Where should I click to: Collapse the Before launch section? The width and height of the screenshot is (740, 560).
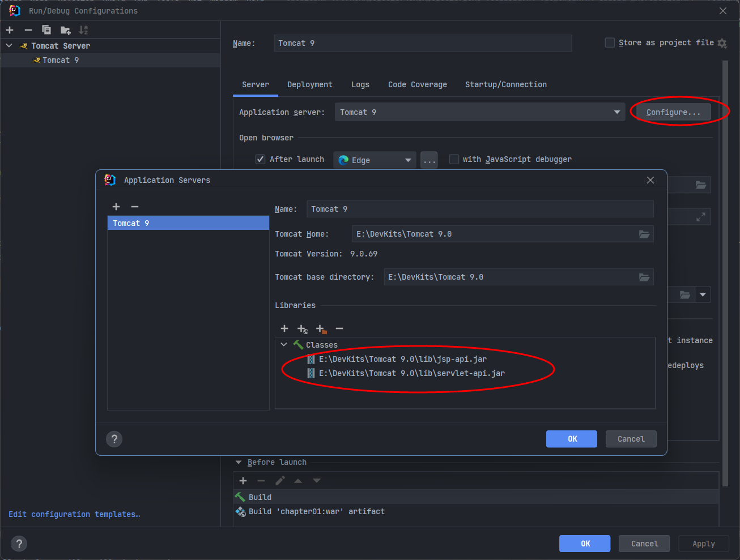[x=239, y=463]
